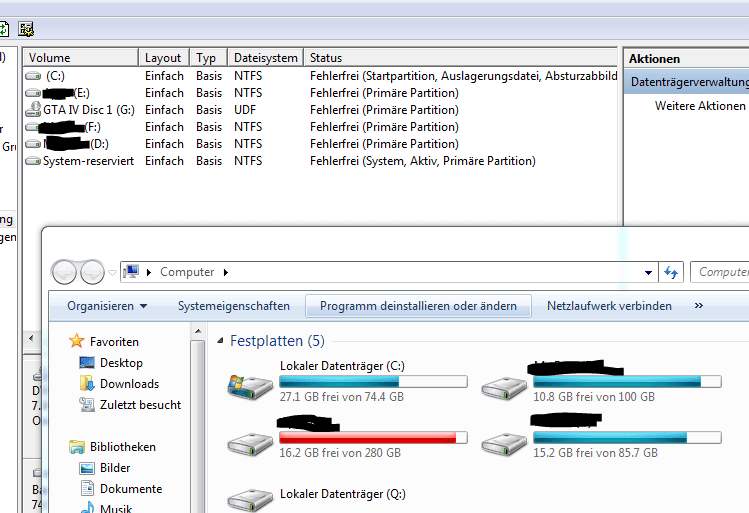Select the System-reserviert volume row
This screenshot has height=513, width=749.
coord(320,161)
